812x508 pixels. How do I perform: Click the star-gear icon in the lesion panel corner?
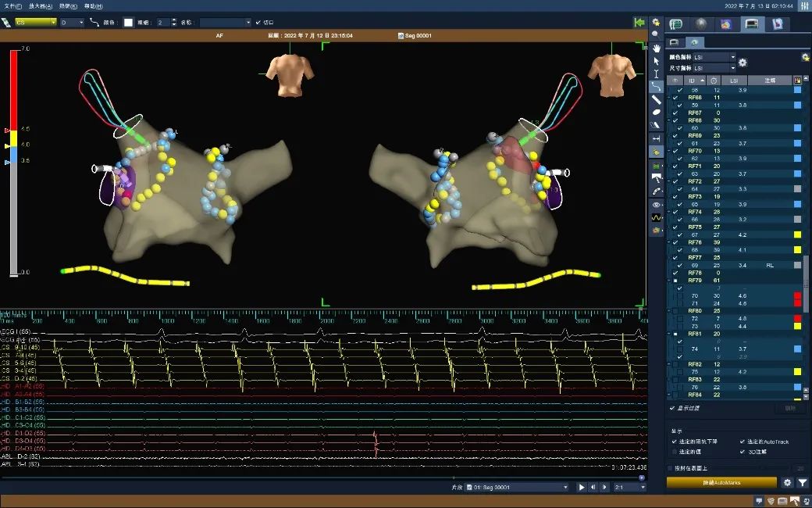[805, 56]
